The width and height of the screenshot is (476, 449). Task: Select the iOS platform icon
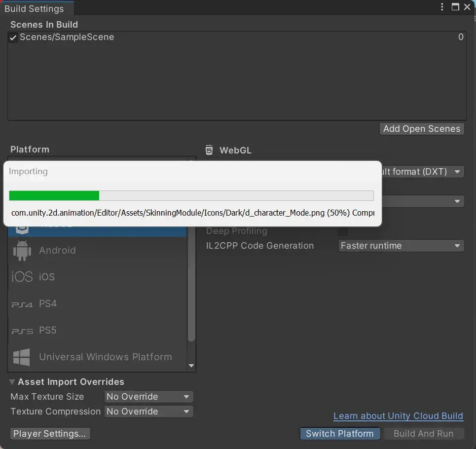coord(22,277)
